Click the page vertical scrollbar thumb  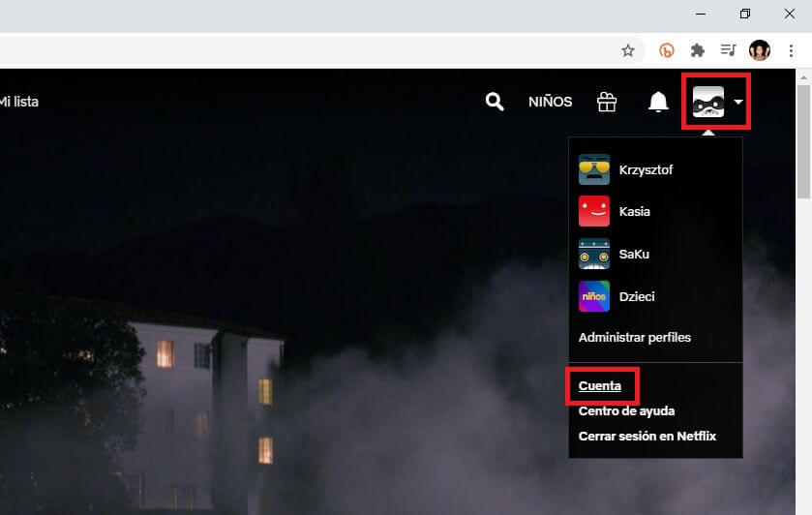tap(803, 141)
